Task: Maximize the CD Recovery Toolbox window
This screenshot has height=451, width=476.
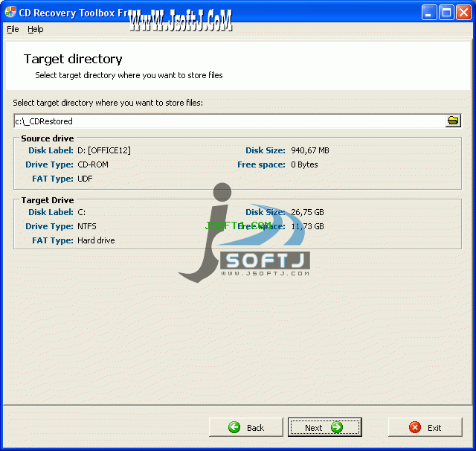Action: click(x=446, y=13)
